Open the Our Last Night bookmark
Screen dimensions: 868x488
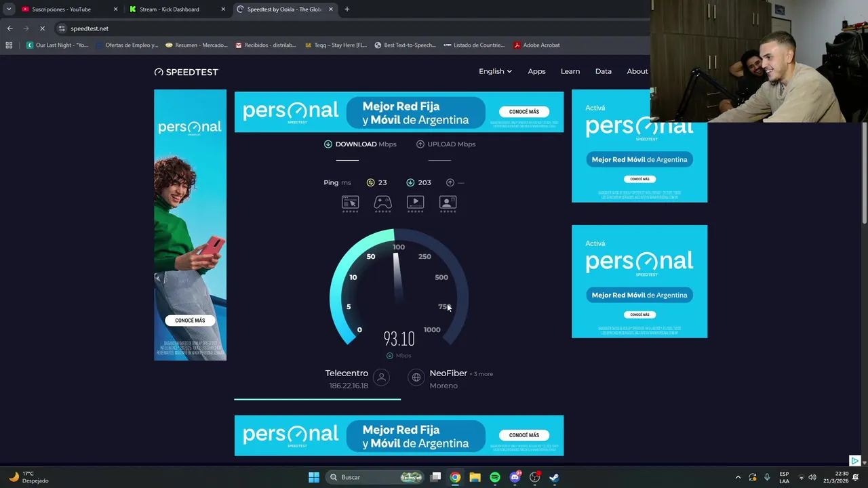click(57, 45)
